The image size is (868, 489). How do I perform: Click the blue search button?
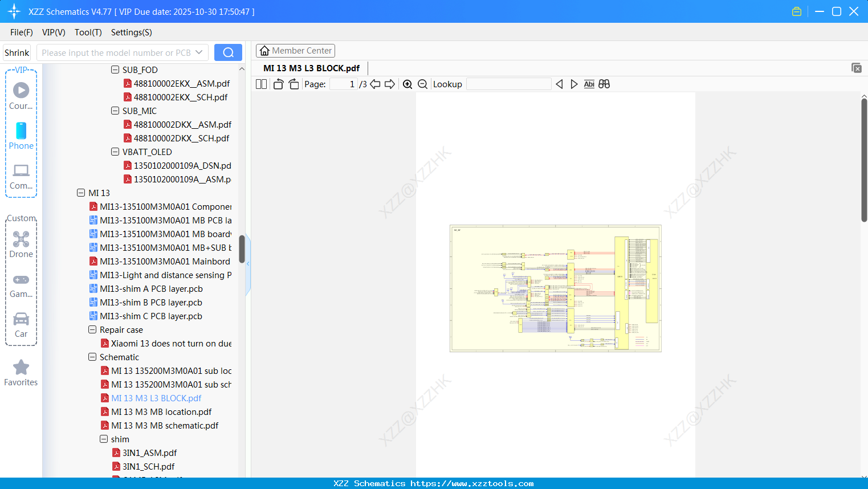pos(228,52)
